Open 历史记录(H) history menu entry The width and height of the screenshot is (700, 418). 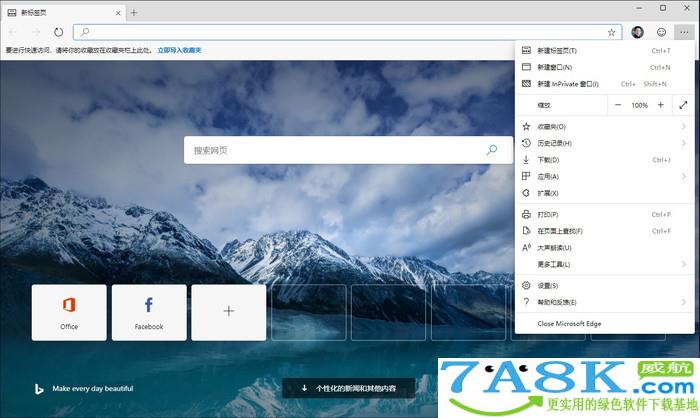(x=604, y=143)
